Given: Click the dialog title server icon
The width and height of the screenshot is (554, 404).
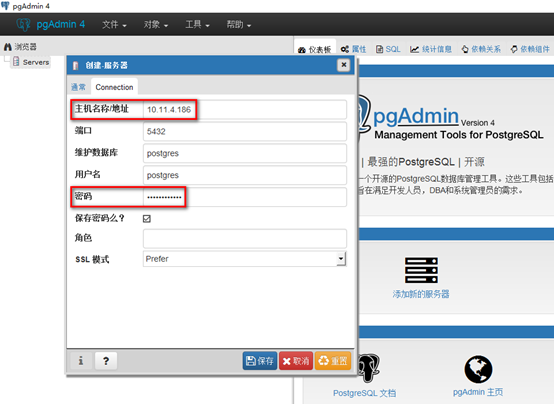Looking at the screenshot, I should tap(75, 66).
